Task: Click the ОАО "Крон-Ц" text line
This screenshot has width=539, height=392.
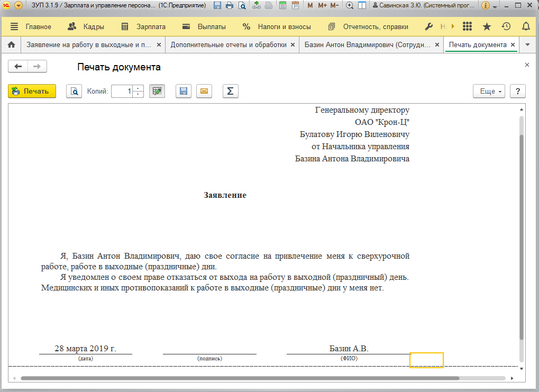Action: click(x=382, y=122)
